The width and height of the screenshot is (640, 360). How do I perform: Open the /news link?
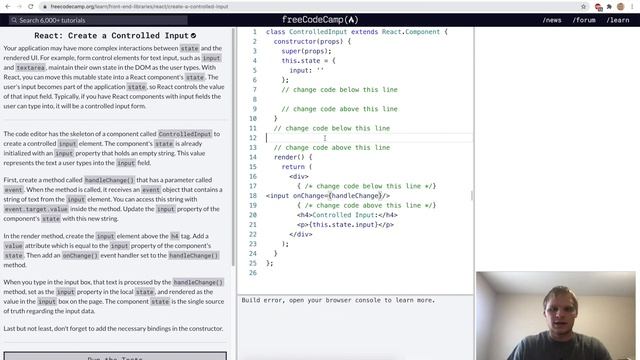(552, 20)
